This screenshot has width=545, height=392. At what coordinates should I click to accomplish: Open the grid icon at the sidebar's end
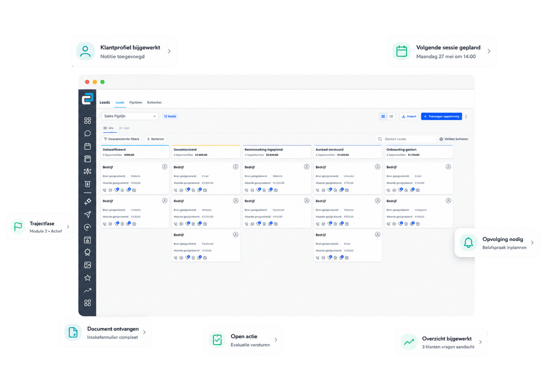pos(88,303)
